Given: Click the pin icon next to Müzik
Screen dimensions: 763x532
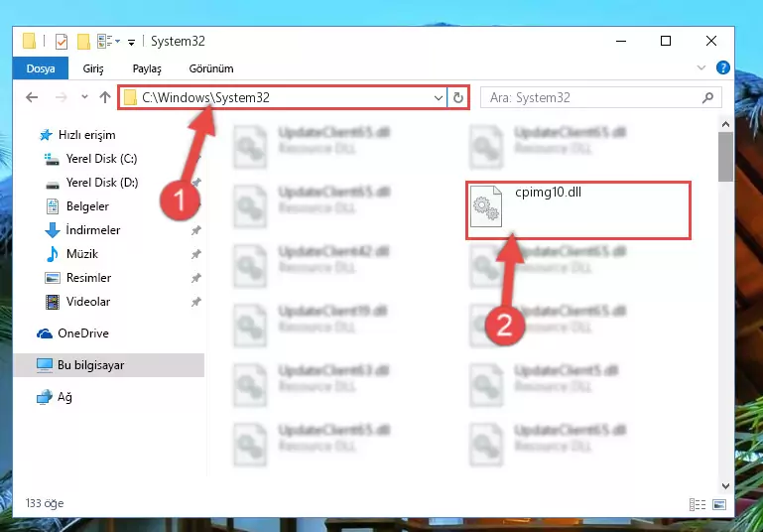Looking at the screenshot, I should [x=196, y=254].
